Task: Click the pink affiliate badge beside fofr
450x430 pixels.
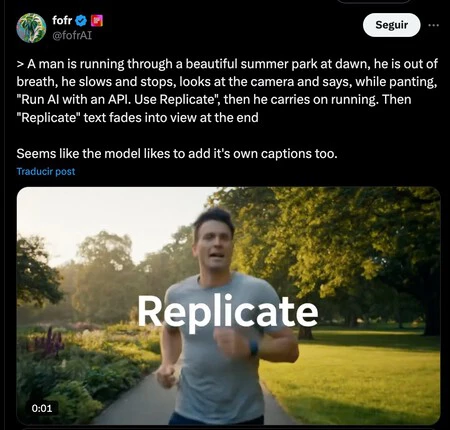Action: (97, 21)
